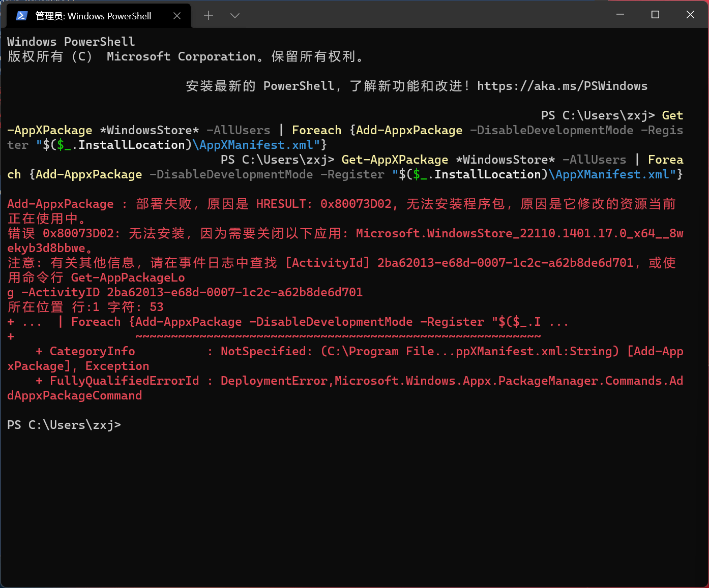Click the PowerShell icon on the terminal tab
The width and height of the screenshot is (709, 588).
pos(21,16)
